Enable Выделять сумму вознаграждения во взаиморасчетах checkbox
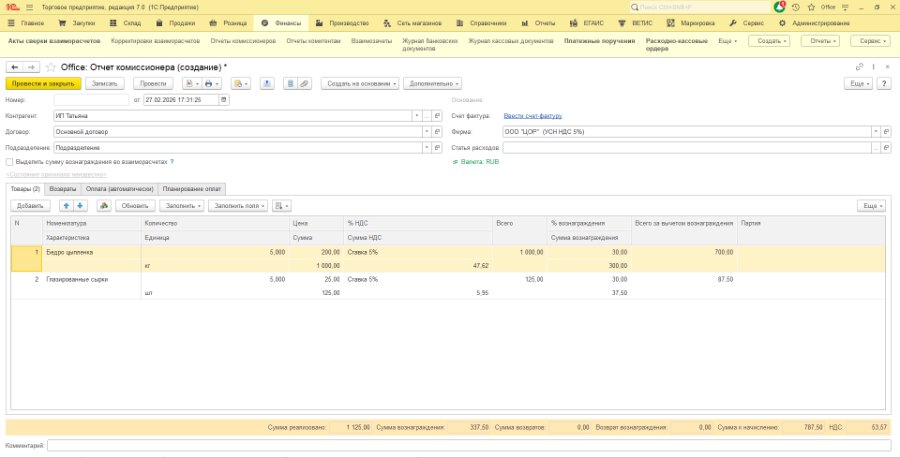Viewport: 900px width, 458px height. tap(9, 162)
